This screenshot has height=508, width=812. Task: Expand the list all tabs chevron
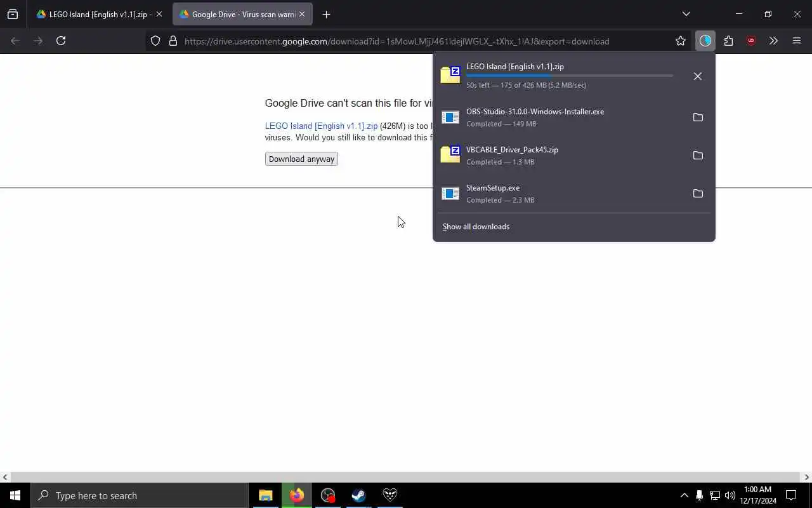pos(686,14)
